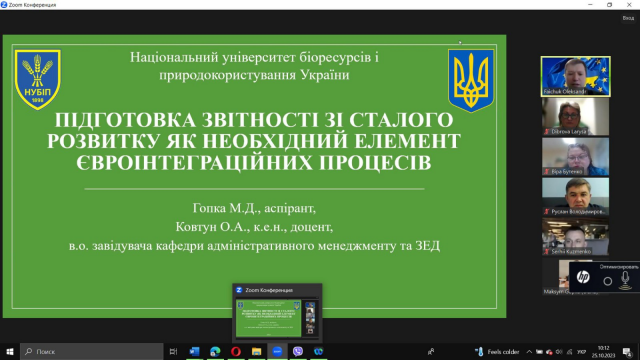The height and width of the screenshot is (360, 640).
Task: Open the clock and date flyout
Action: pyautogui.click(x=603, y=351)
